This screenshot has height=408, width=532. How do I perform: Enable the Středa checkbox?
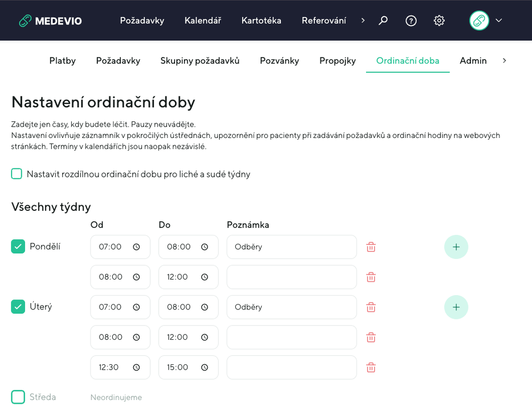coord(18,397)
